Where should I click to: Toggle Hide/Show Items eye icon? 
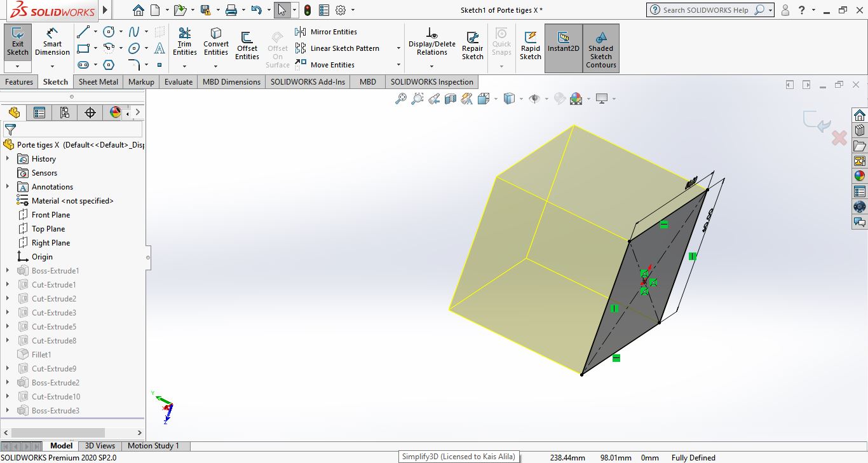(534, 99)
